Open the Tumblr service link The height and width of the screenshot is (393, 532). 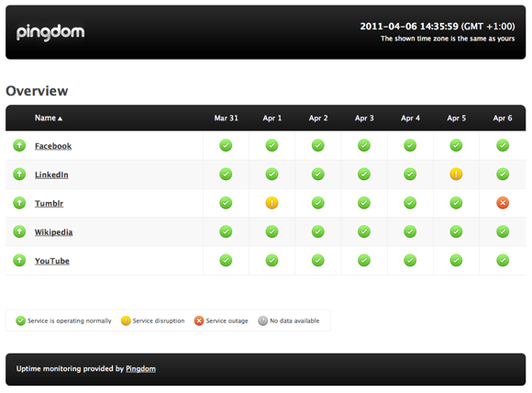point(49,204)
